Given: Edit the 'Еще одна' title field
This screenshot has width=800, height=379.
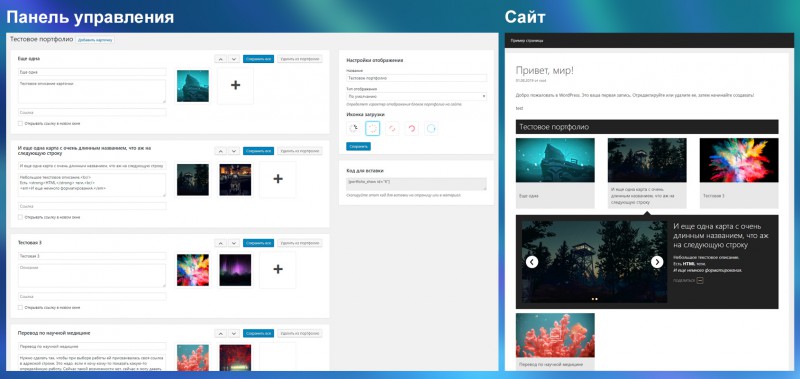Looking at the screenshot, I should pos(92,72).
